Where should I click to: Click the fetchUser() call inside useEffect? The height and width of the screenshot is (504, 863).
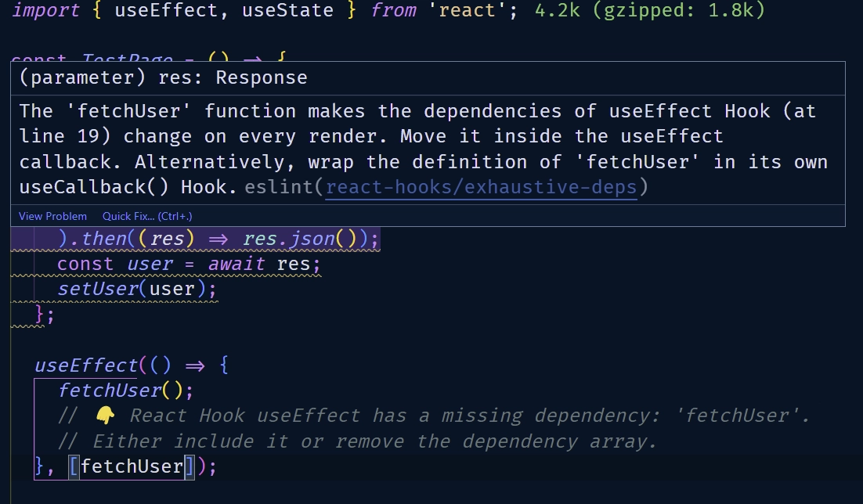coord(110,390)
